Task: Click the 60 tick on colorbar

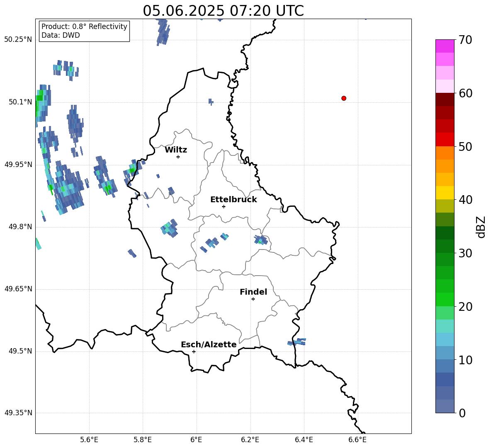Action: 465,93
